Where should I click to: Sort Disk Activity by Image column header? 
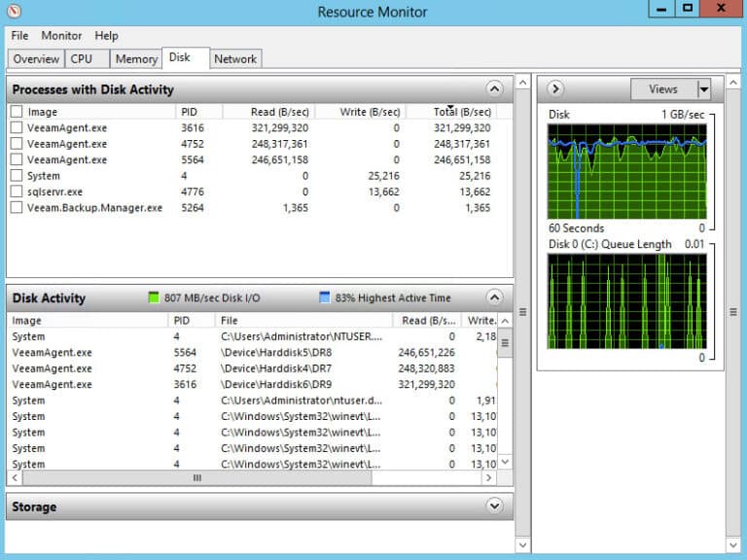pos(88,321)
